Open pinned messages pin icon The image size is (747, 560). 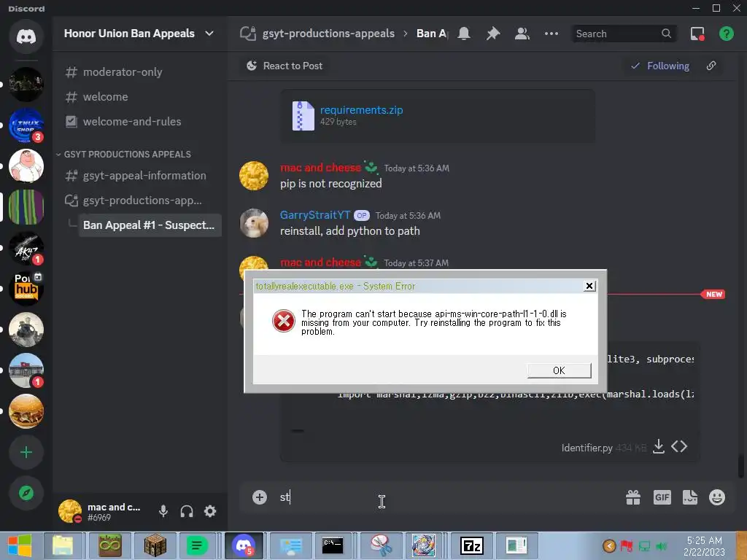click(493, 34)
